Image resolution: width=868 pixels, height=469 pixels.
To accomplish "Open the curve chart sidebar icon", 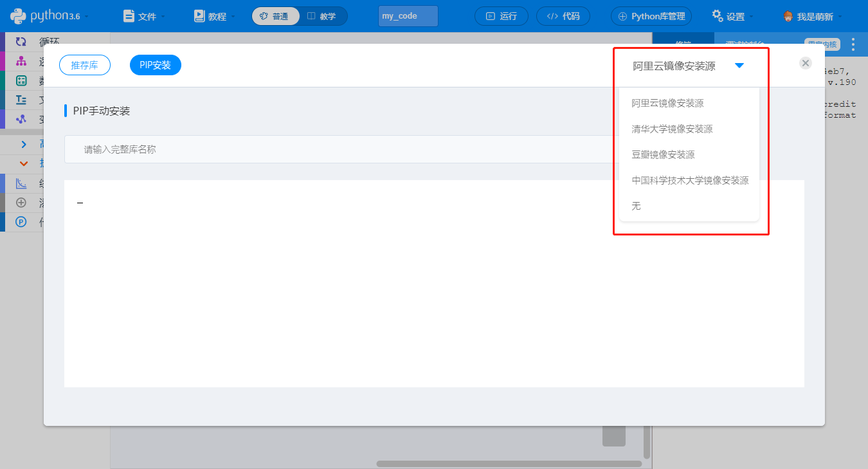I will (x=21, y=183).
